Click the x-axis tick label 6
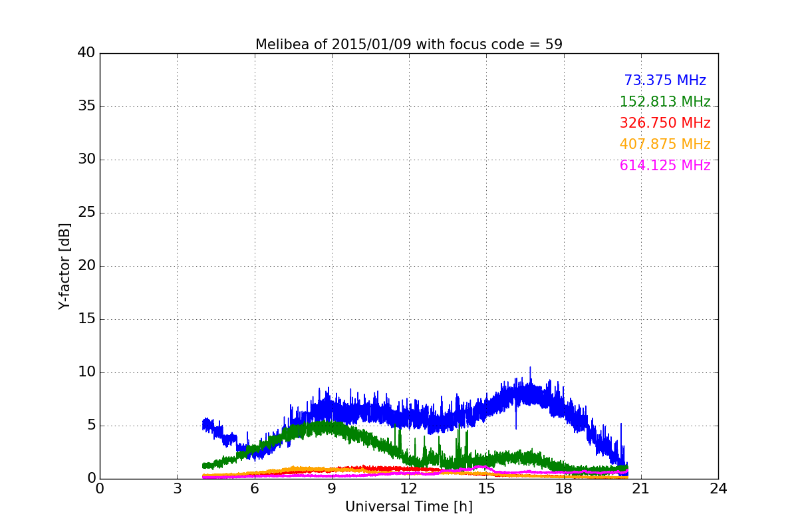Image resolution: width=798 pixels, height=532 pixels. tap(254, 489)
